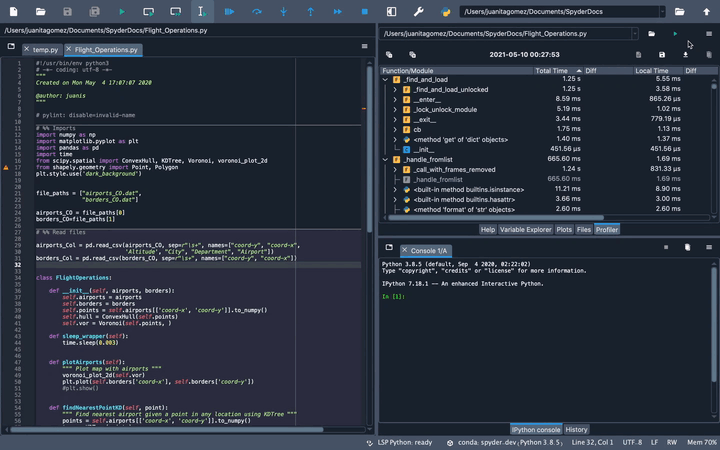Select a file to profile with folder icon
Image resolution: width=720 pixels, height=450 pixels.
pyautogui.click(x=652, y=34)
